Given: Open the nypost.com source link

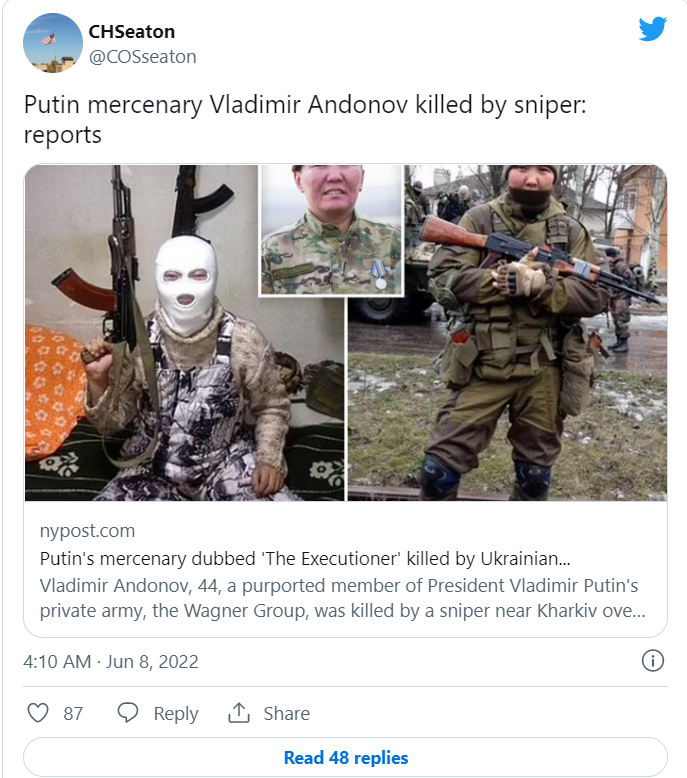Looking at the screenshot, I should (87, 530).
